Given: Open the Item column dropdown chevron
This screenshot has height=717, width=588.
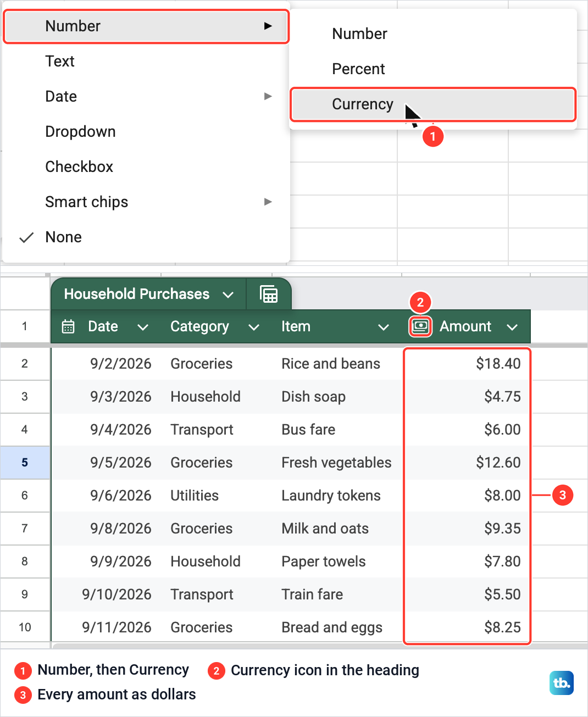Looking at the screenshot, I should coord(384,327).
